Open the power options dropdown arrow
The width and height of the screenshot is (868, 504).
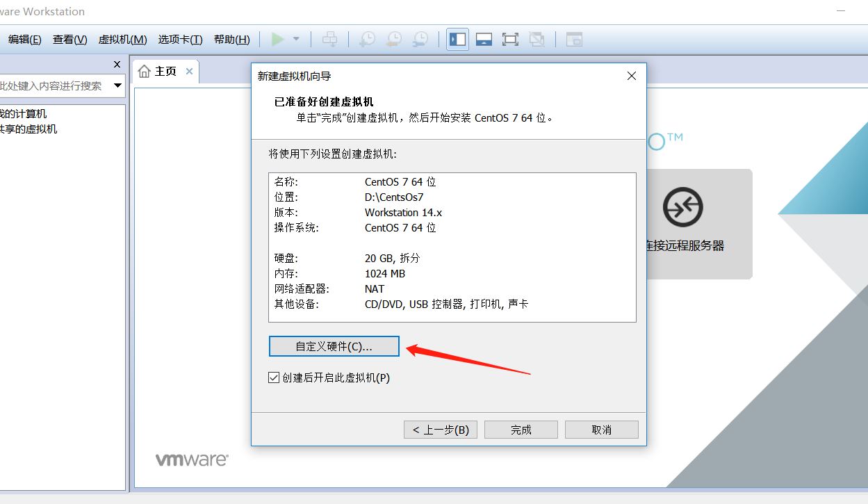pyautogui.click(x=296, y=40)
